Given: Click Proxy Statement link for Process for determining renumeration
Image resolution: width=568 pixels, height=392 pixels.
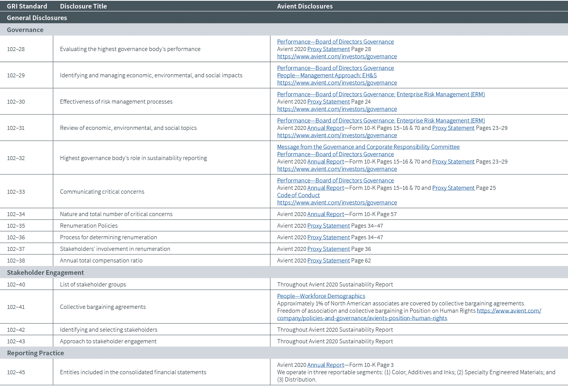Looking at the screenshot, I should 328,237.
